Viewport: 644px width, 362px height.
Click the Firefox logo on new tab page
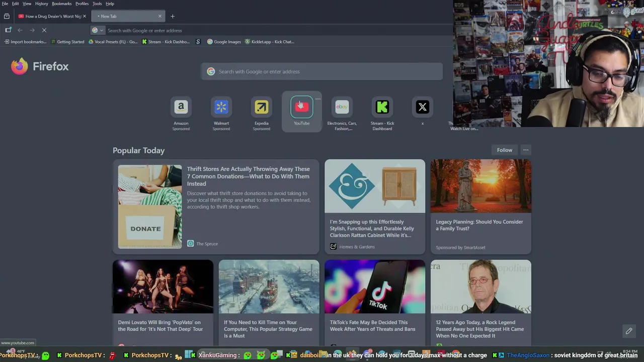tap(40, 66)
